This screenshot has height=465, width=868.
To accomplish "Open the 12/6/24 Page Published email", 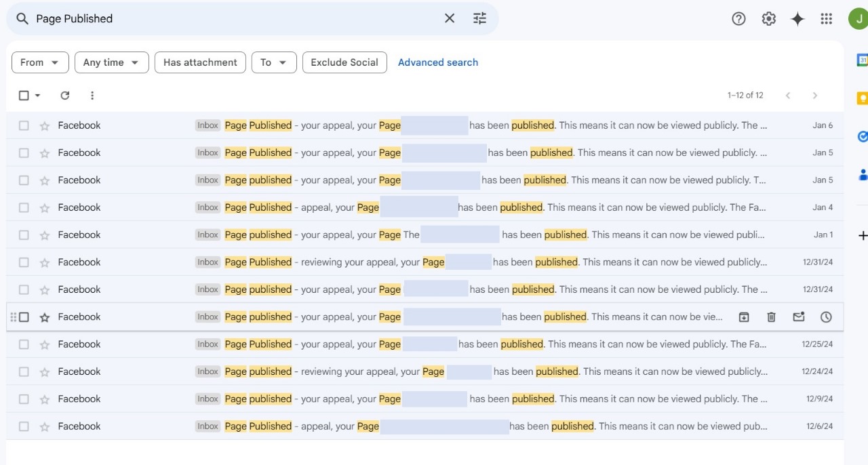I will click(x=425, y=426).
